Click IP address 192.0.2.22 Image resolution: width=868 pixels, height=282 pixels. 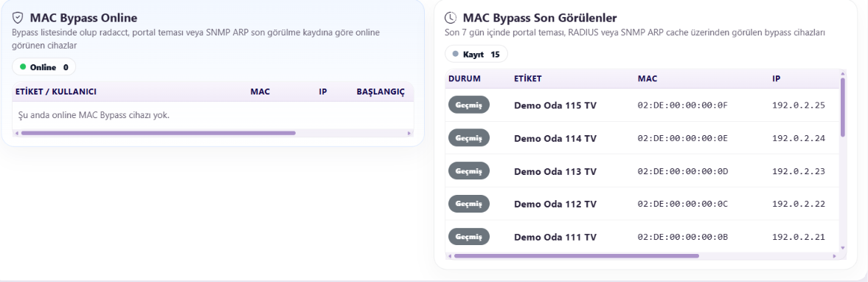(x=799, y=204)
